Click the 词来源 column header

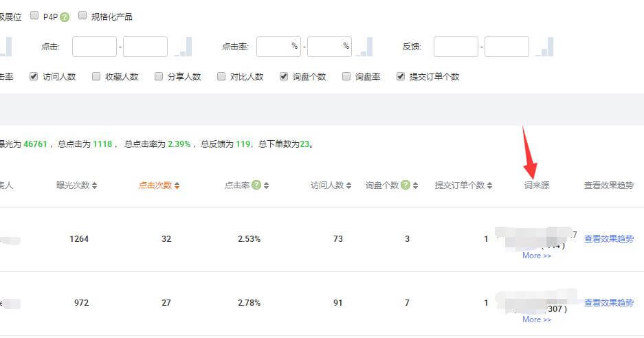[536, 185]
